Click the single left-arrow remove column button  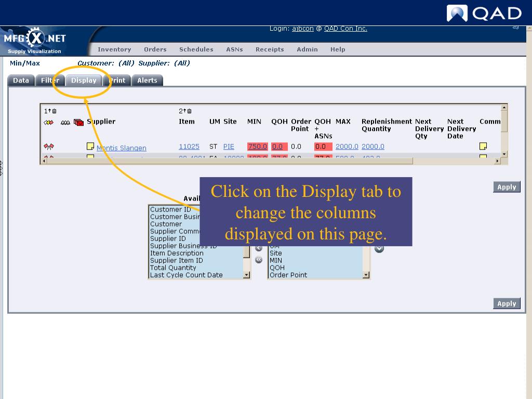[259, 248]
